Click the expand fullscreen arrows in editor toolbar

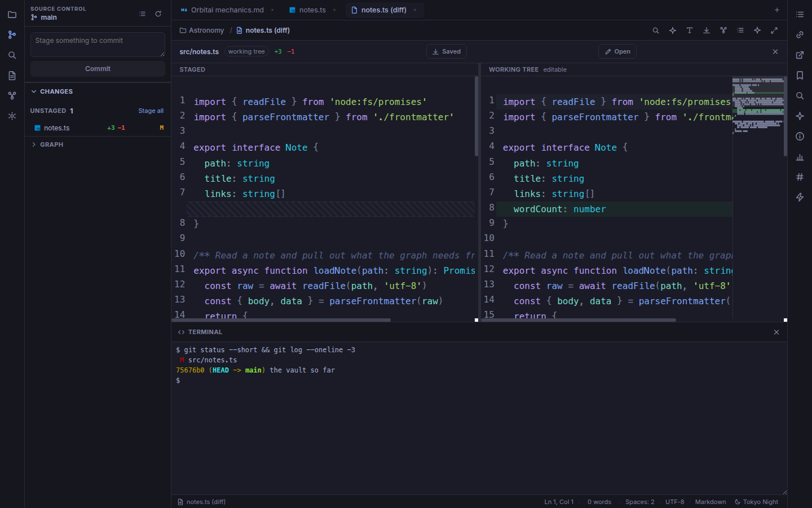(774, 30)
